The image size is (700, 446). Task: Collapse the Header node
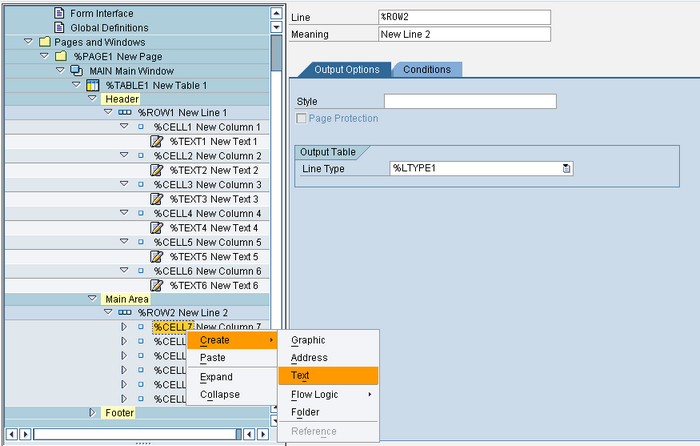tap(92, 98)
